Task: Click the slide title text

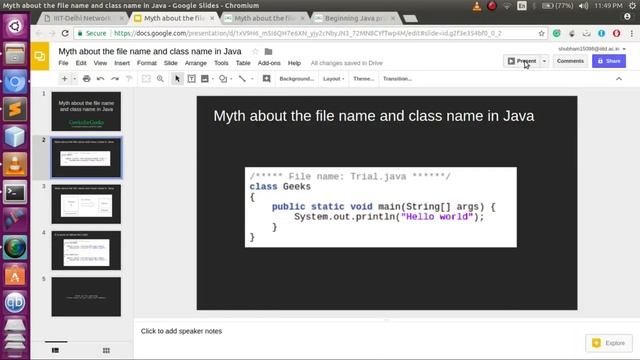Action: point(373,116)
